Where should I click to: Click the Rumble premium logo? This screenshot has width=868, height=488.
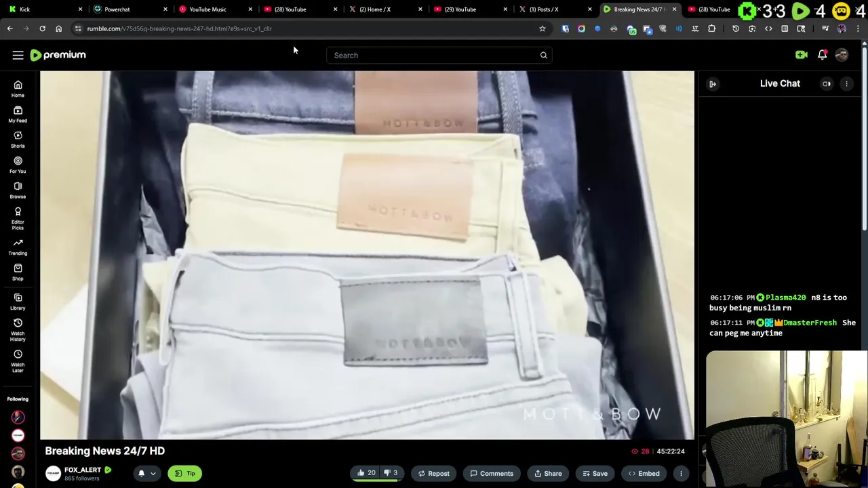[58, 55]
